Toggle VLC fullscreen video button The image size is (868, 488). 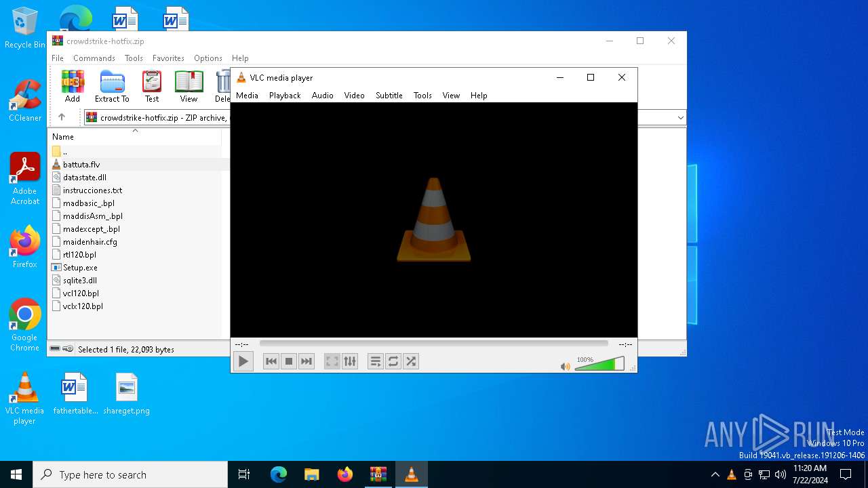(x=332, y=362)
